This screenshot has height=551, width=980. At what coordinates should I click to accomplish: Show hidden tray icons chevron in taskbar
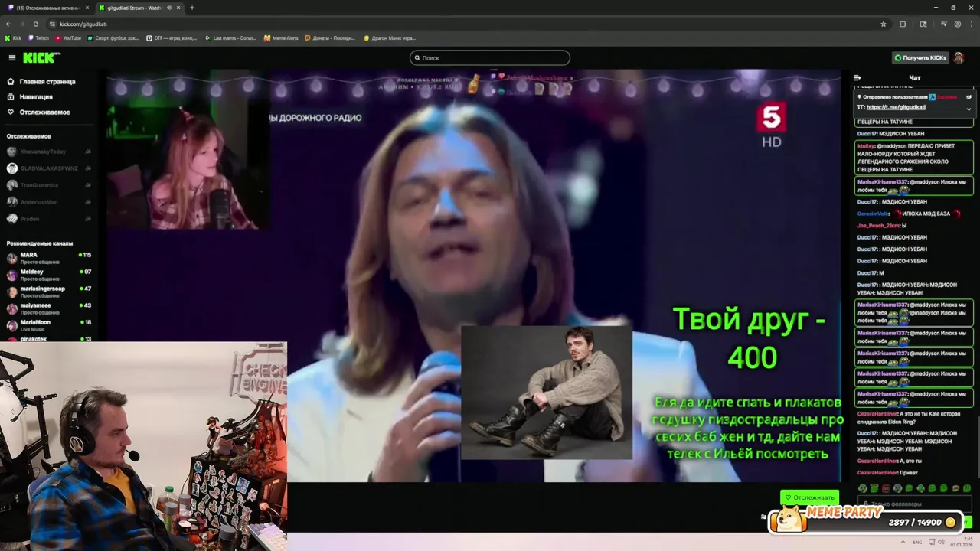(x=904, y=542)
